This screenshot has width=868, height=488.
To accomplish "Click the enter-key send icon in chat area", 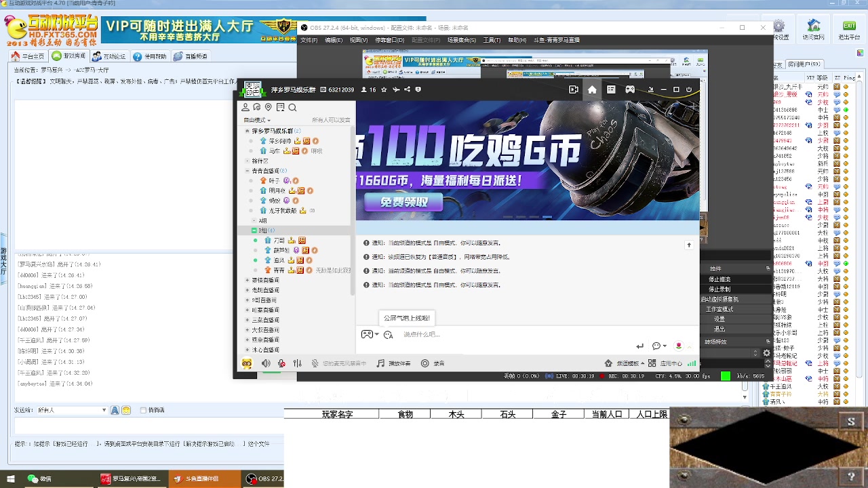I will click(639, 346).
